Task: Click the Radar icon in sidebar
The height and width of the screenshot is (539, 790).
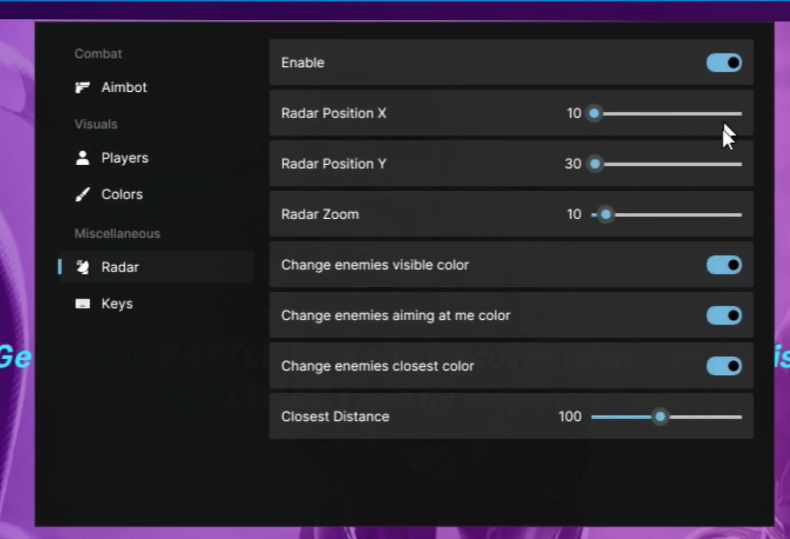Action: (x=83, y=267)
